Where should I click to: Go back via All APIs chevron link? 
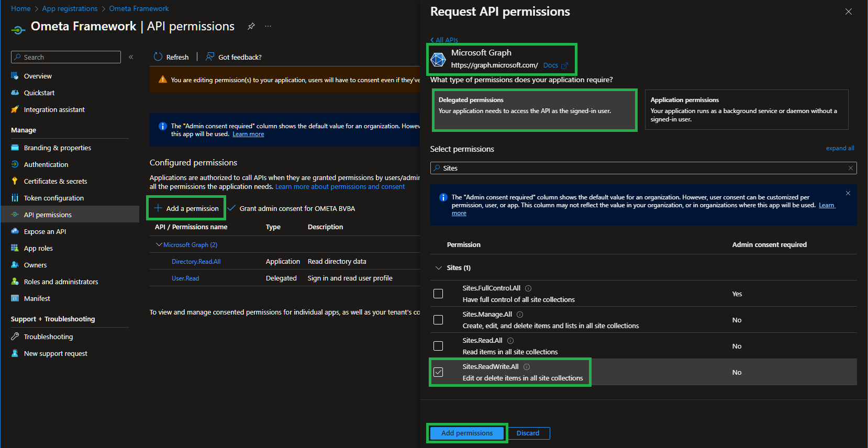(444, 40)
